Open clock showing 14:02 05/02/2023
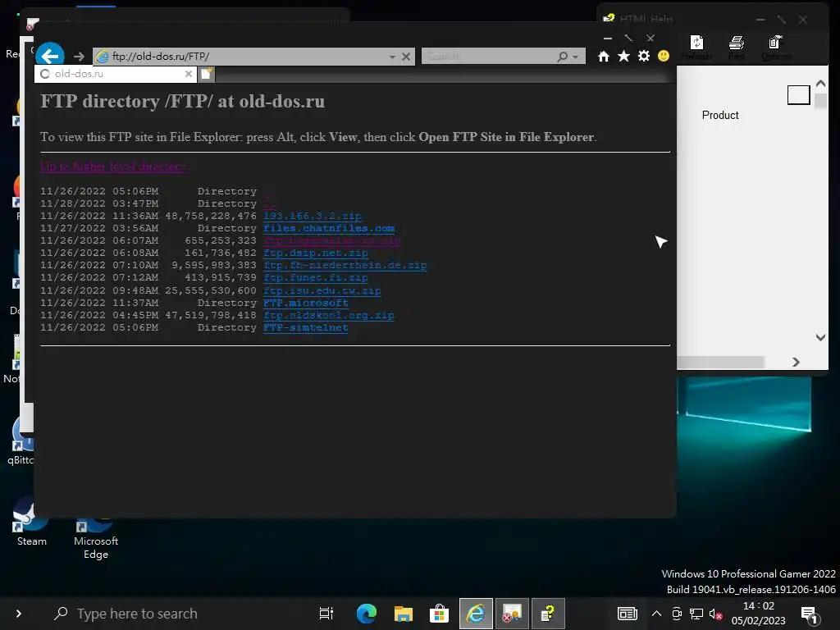This screenshot has width=840, height=630. [758, 614]
